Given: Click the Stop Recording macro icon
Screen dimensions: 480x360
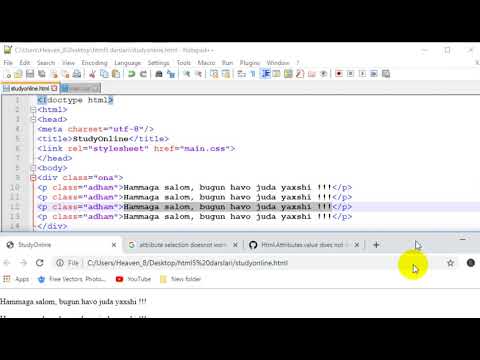Looking at the screenshot, I should (x=351, y=74).
